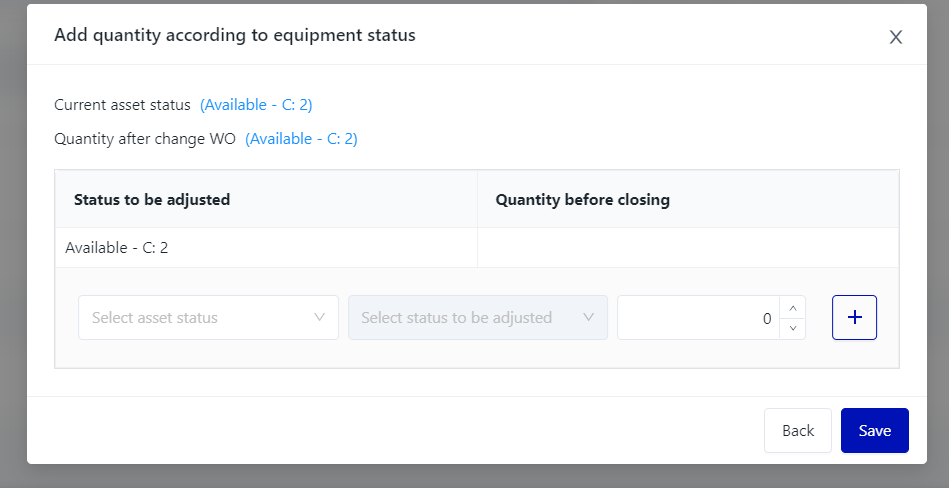Go Back from the dialog
Screen dimensions: 949x488
click(797, 430)
